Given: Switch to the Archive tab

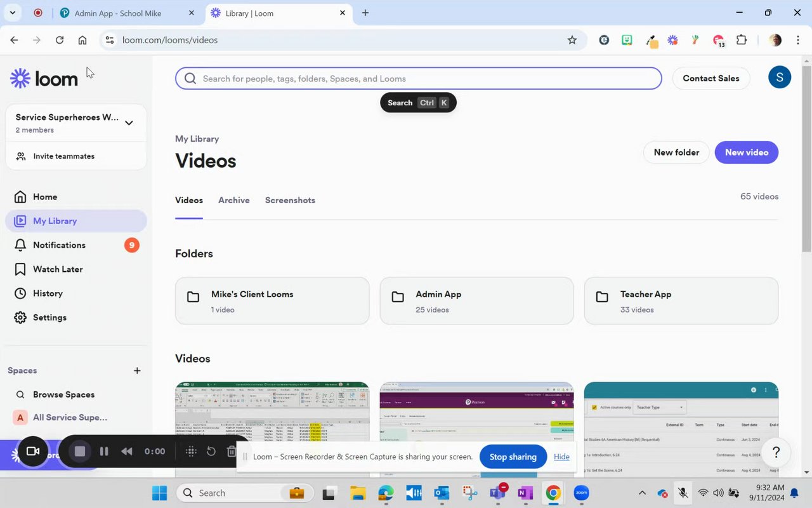Looking at the screenshot, I should point(234,200).
